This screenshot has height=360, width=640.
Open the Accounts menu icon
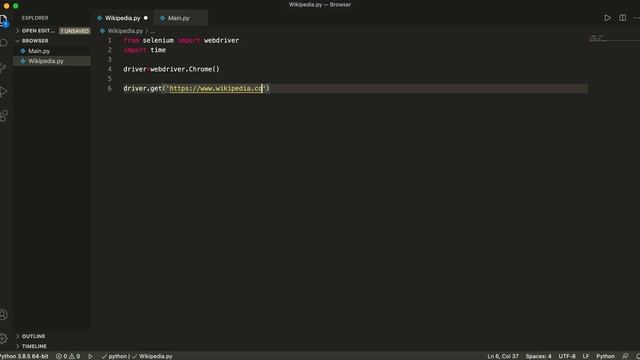tap(4, 315)
